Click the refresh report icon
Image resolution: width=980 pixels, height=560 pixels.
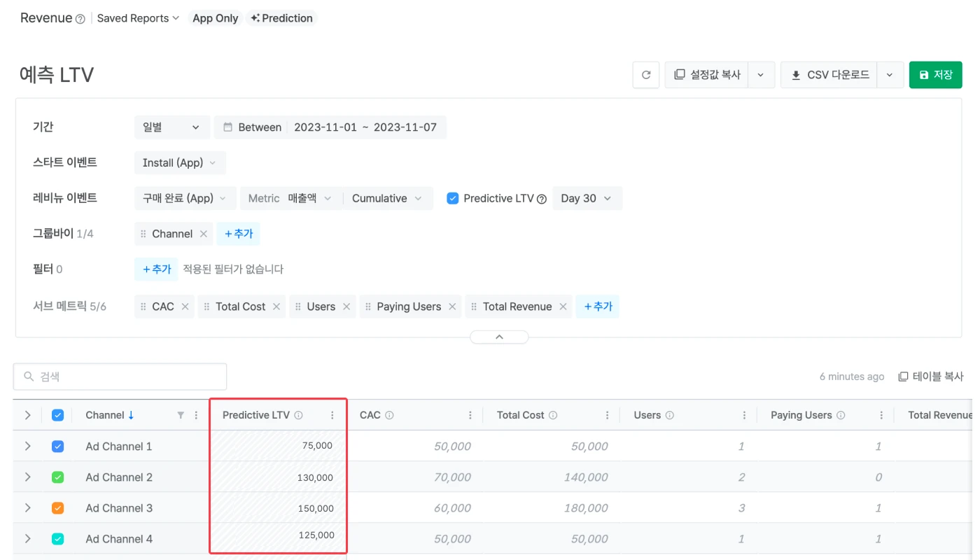point(645,75)
